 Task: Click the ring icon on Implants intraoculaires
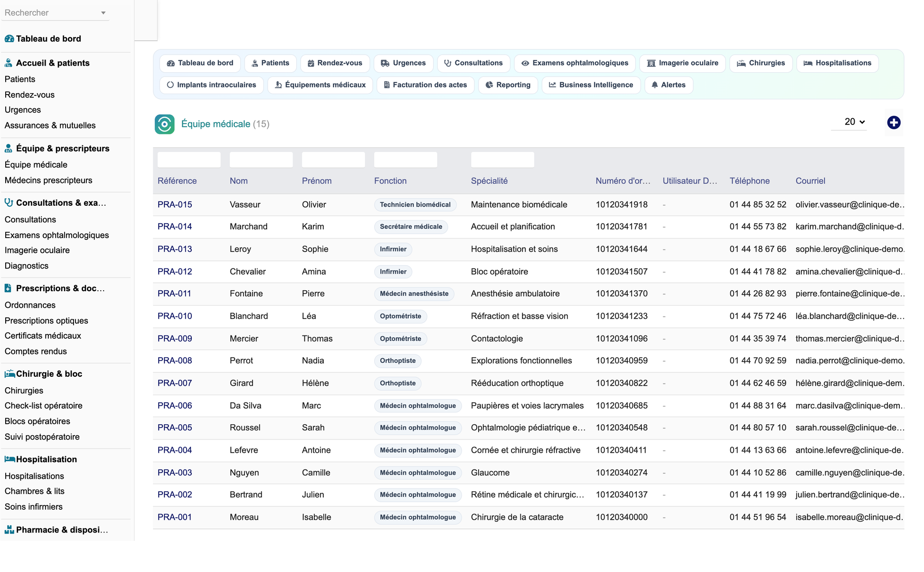pyautogui.click(x=170, y=85)
